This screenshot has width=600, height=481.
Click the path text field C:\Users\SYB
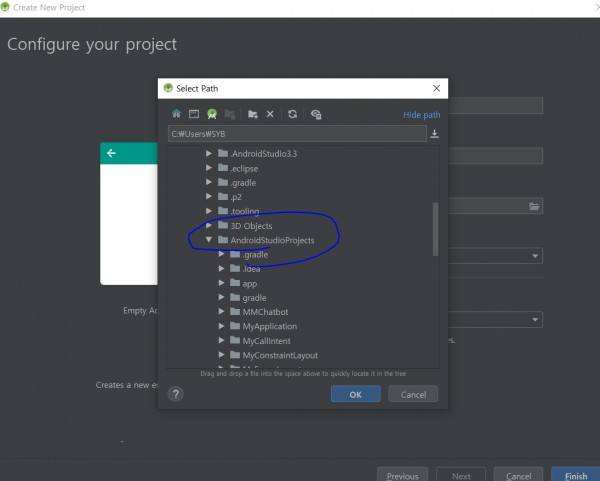[297, 134]
